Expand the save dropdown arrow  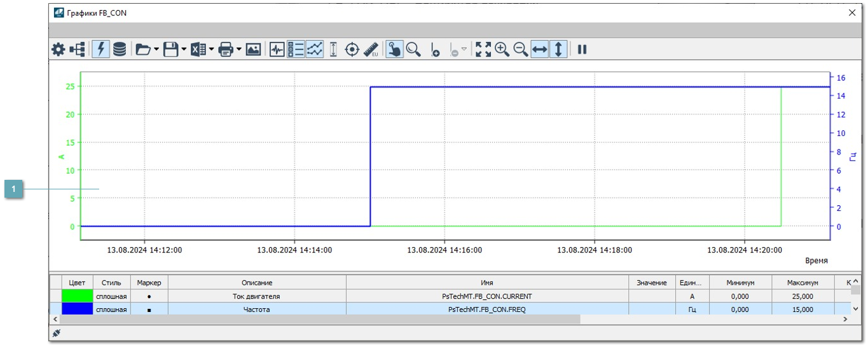tap(184, 50)
